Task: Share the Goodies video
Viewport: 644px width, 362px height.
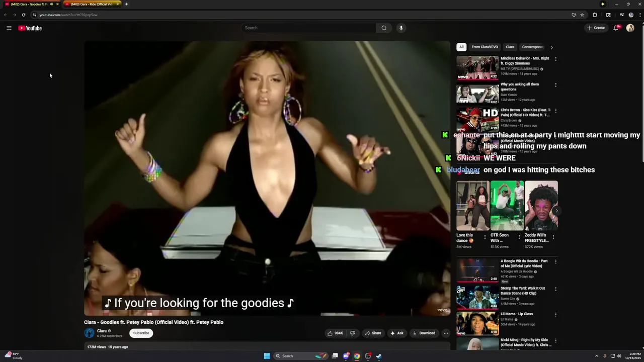Action: coord(373,333)
